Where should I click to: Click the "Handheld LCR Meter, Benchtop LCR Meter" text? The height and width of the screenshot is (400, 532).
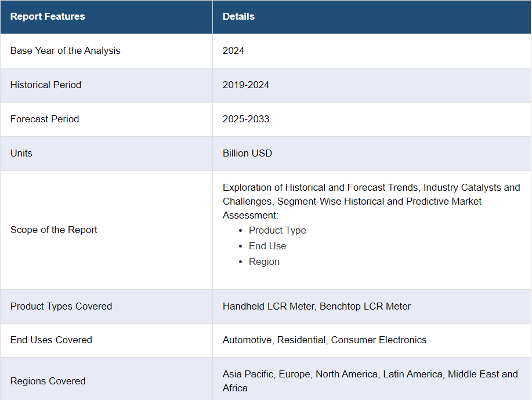pos(317,306)
